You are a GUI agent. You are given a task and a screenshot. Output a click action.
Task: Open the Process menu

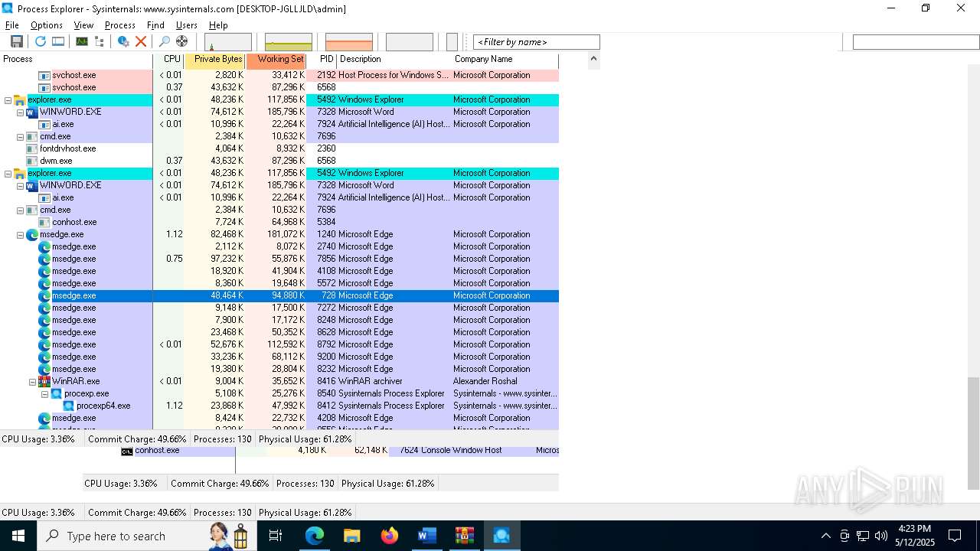click(120, 25)
